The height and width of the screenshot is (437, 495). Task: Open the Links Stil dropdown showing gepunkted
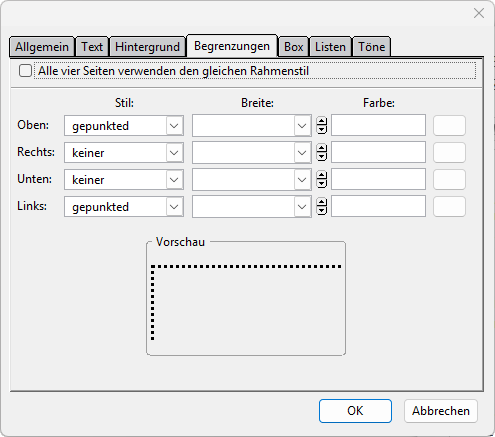pyautogui.click(x=174, y=207)
